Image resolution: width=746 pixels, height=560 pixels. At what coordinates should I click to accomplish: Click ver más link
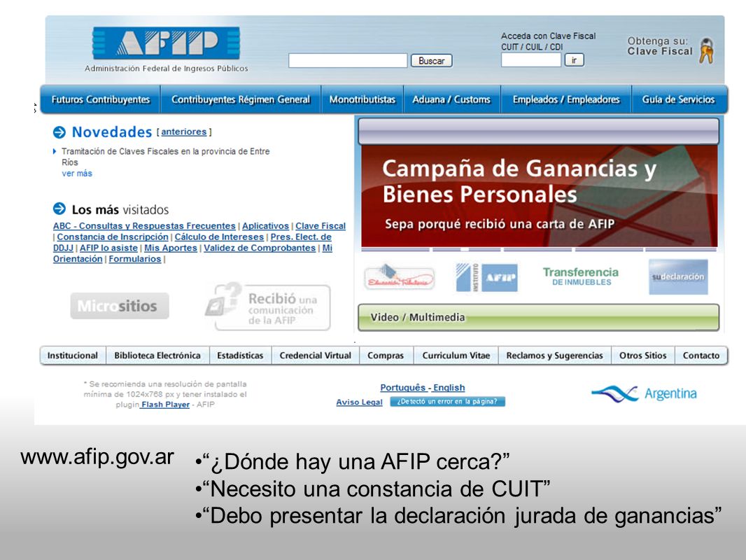pyautogui.click(x=77, y=174)
